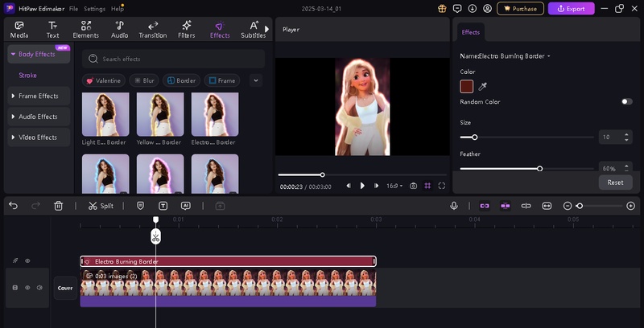Reset the effect parameters
644x328 pixels.
[615, 182]
